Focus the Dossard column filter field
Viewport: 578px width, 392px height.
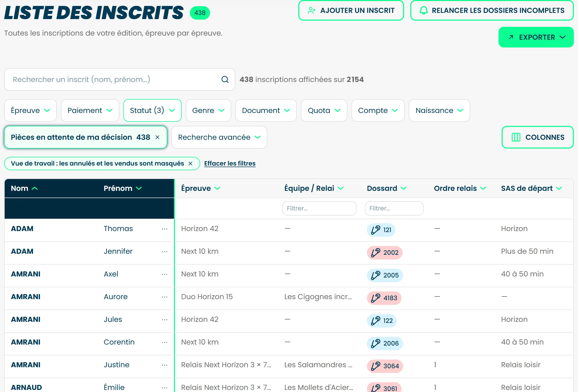tap(394, 208)
